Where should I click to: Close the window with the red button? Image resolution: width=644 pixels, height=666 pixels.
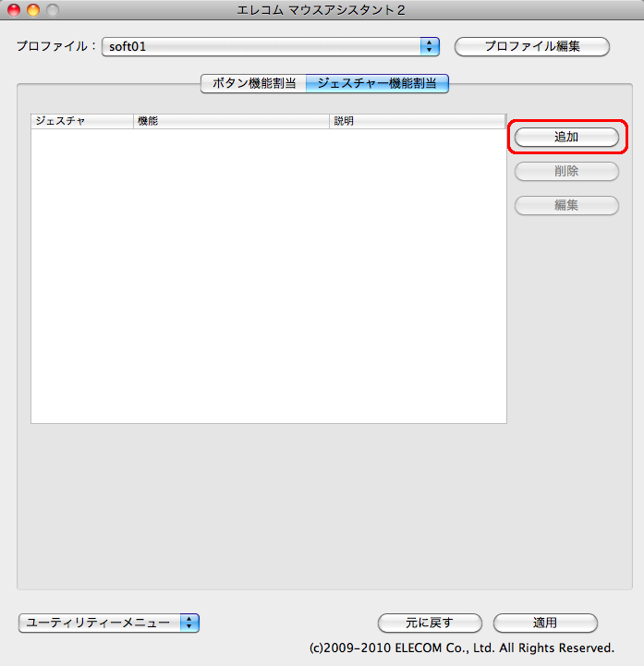tap(14, 10)
